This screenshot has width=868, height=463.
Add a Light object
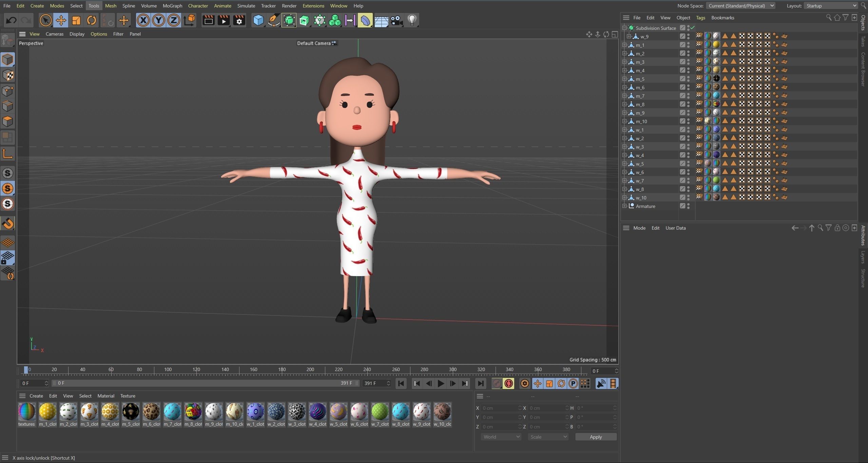(x=412, y=20)
